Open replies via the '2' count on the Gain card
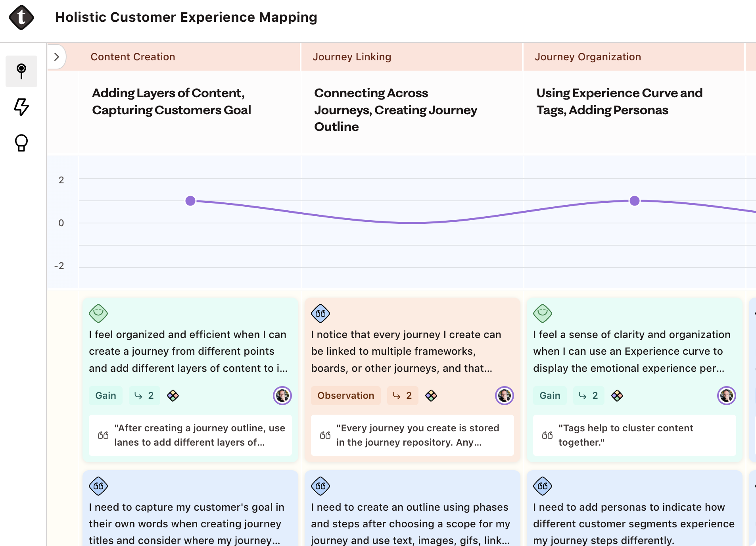Image resolution: width=756 pixels, height=546 pixels. tap(144, 396)
